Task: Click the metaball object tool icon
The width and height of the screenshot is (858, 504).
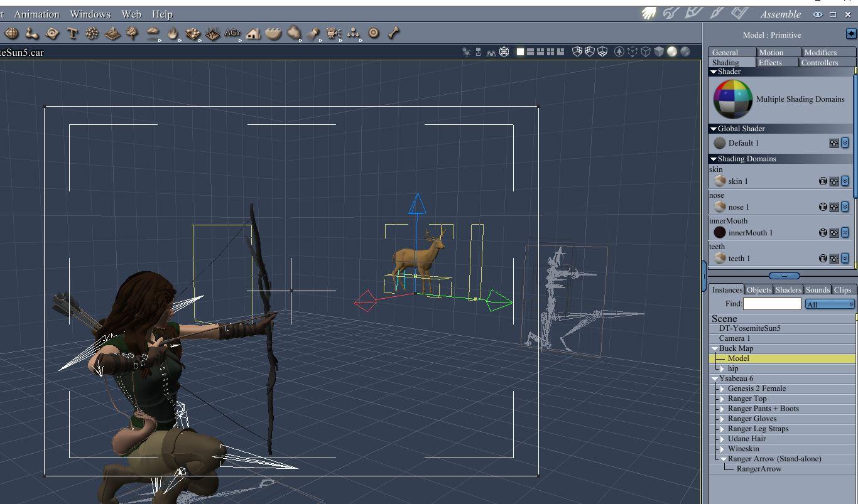Action: coord(31,33)
